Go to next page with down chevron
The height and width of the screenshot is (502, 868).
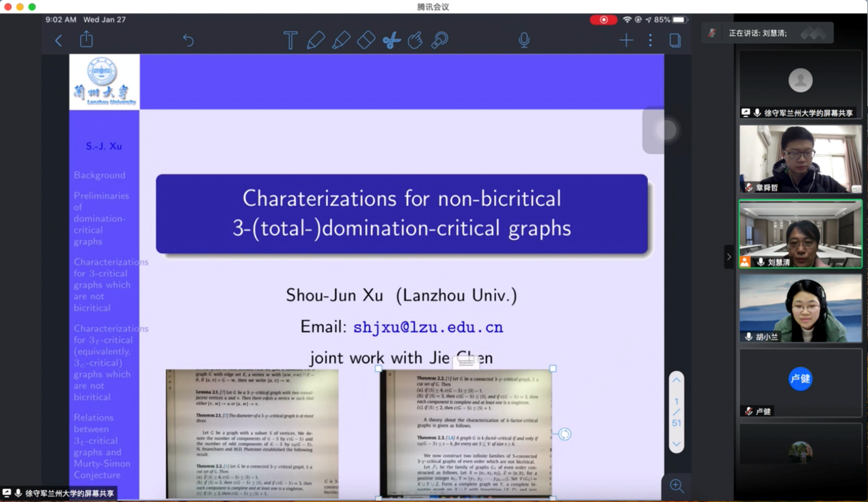pos(676,444)
